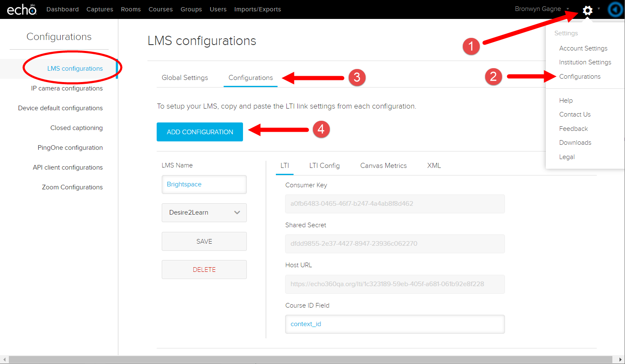Click the Shared Secret label
The height and width of the screenshot is (364, 625).
point(305,225)
